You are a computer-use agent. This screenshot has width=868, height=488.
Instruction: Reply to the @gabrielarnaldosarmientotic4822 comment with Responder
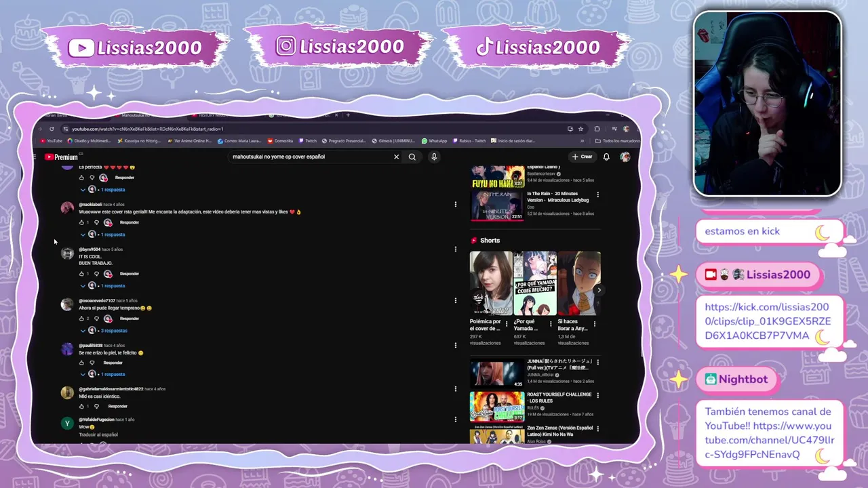pyautogui.click(x=118, y=406)
